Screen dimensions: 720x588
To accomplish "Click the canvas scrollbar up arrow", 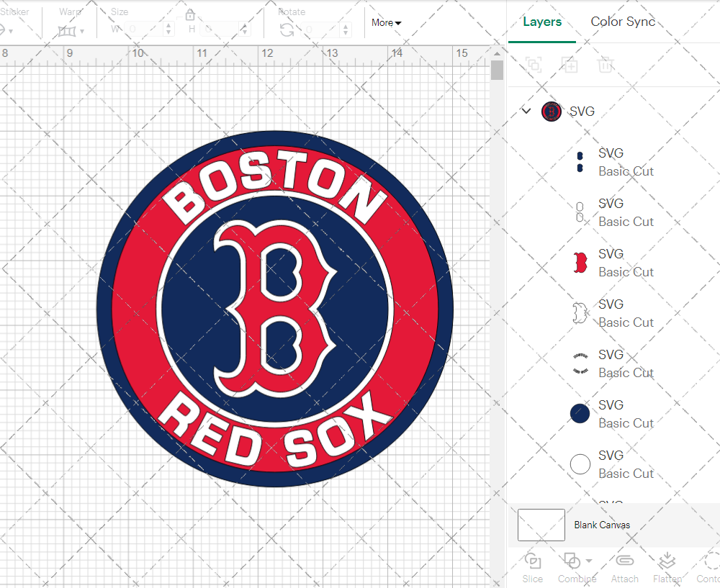I will tap(497, 54).
